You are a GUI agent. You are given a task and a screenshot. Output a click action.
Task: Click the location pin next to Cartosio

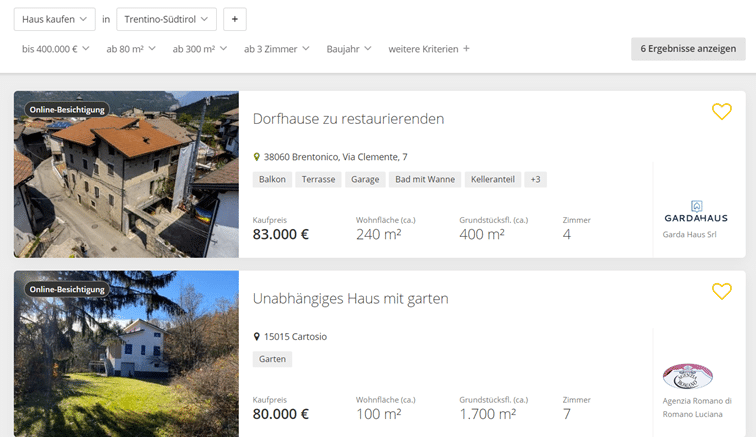257,337
